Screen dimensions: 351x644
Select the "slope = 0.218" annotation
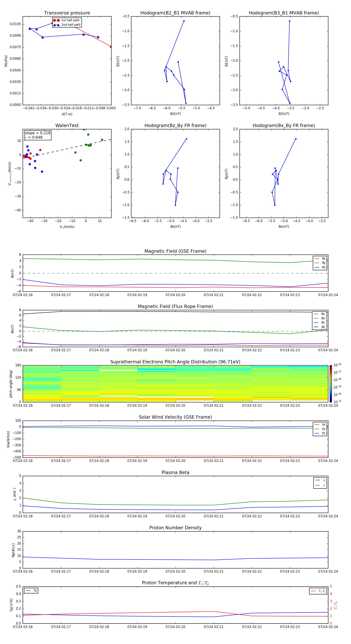(x=37, y=133)
